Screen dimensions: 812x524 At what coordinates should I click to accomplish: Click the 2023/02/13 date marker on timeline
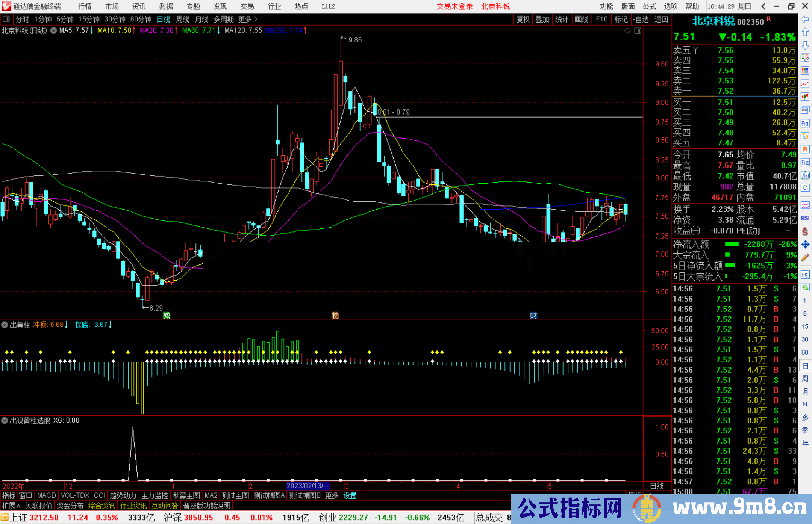click(308, 486)
